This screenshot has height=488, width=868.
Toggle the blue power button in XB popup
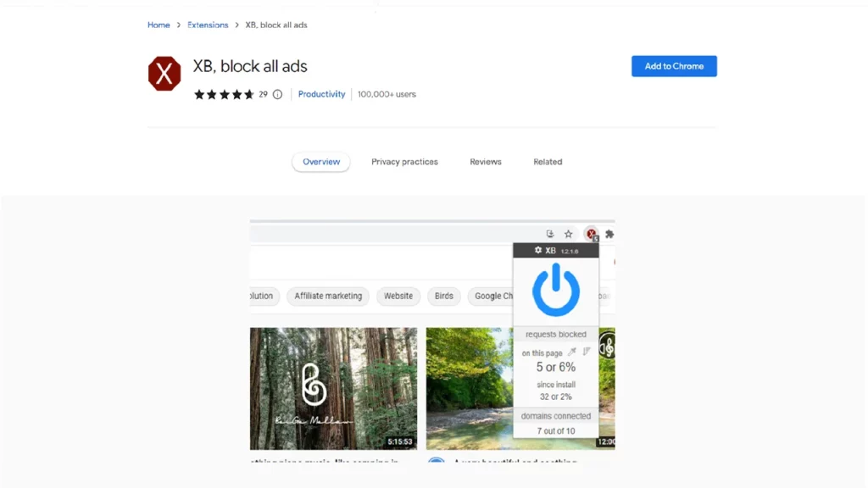point(556,290)
